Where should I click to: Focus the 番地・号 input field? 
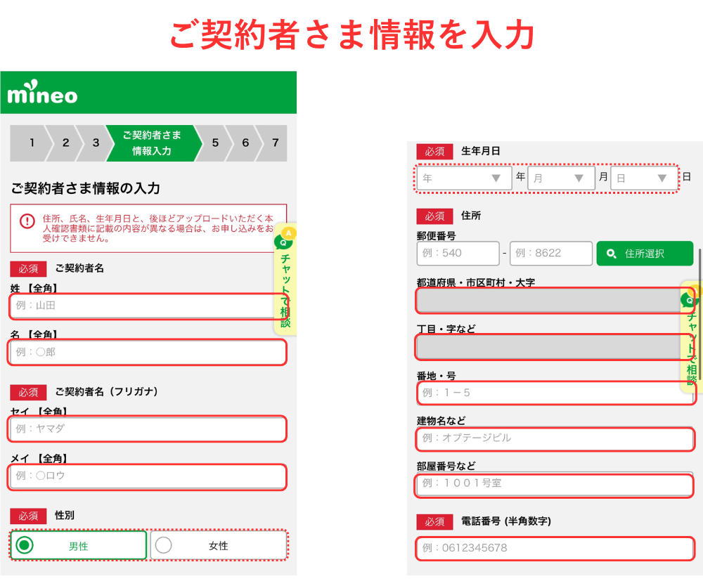point(555,393)
